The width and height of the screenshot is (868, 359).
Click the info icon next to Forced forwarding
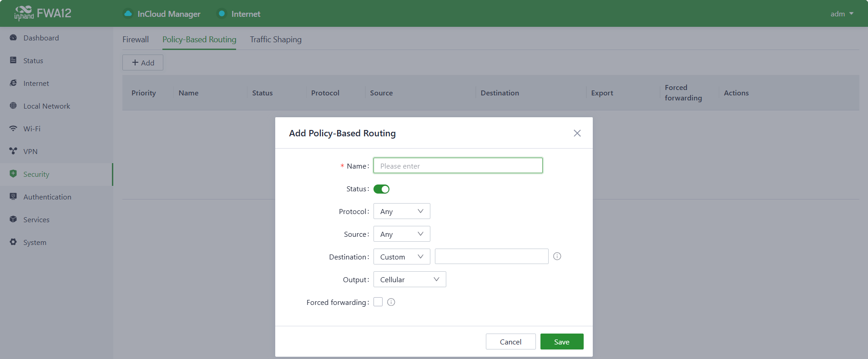coord(391,302)
